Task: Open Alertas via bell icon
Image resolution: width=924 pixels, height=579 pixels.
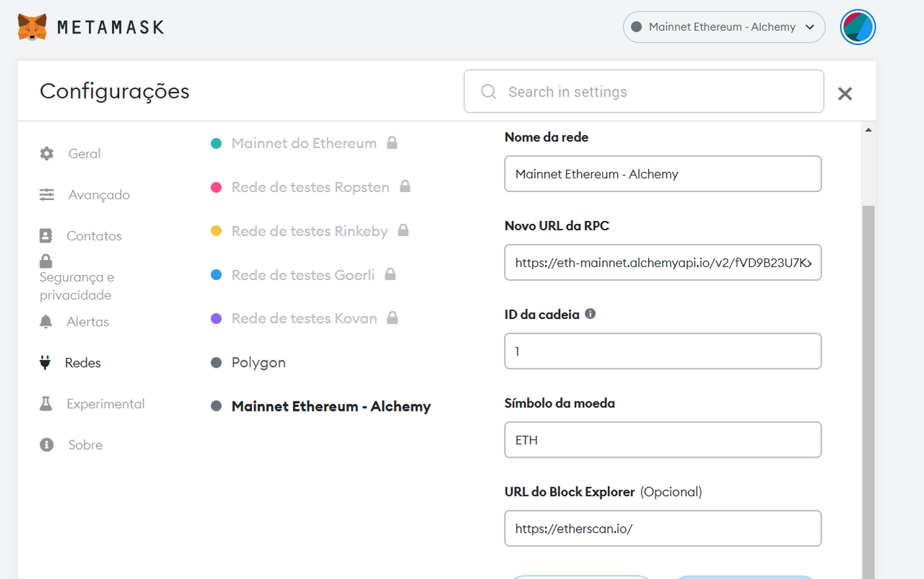Action: point(45,321)
